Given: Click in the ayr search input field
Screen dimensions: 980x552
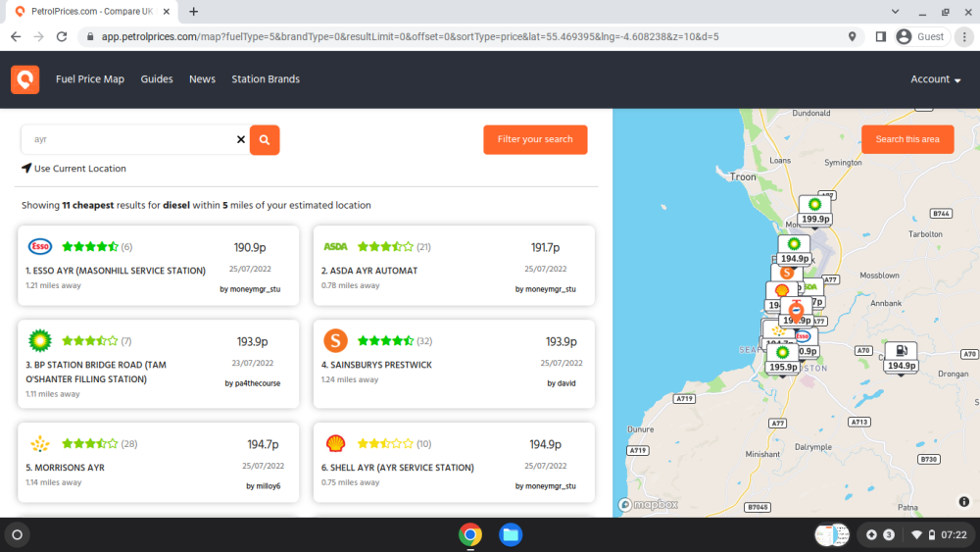Looking at the screenshot, I should (x=128, y=139).
